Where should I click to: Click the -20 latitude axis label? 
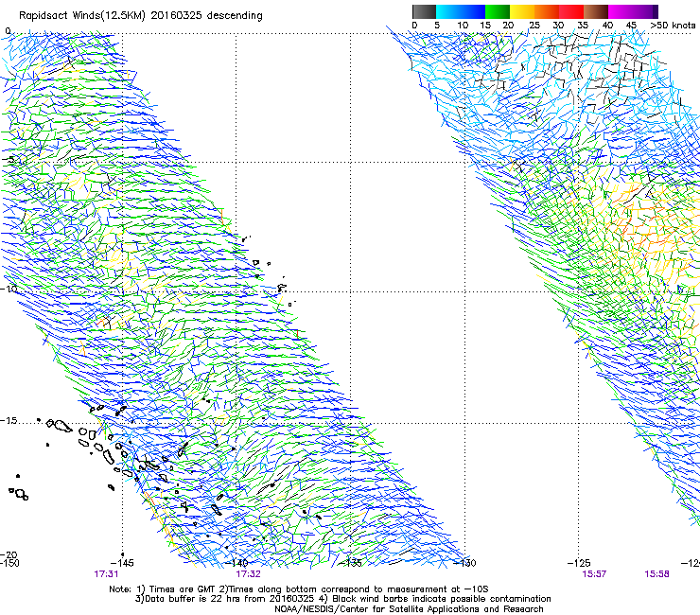pyautogui.click(x=9, y=555)
